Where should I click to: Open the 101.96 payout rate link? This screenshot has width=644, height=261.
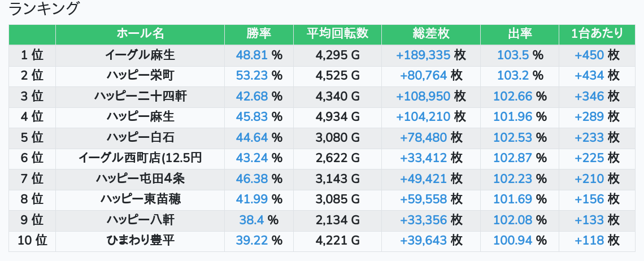tap(512, 117)
